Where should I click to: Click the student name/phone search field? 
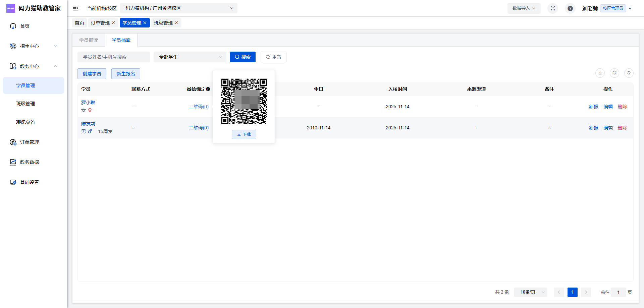pyautogui.click(x=114, y=57)
